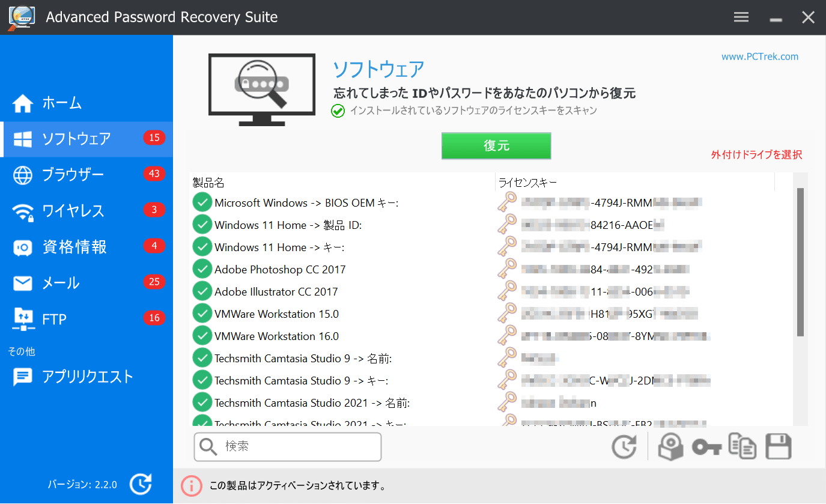Click the info icon in the status bar
This screenshot has width=826, height=504.
[x=192, y=485]
